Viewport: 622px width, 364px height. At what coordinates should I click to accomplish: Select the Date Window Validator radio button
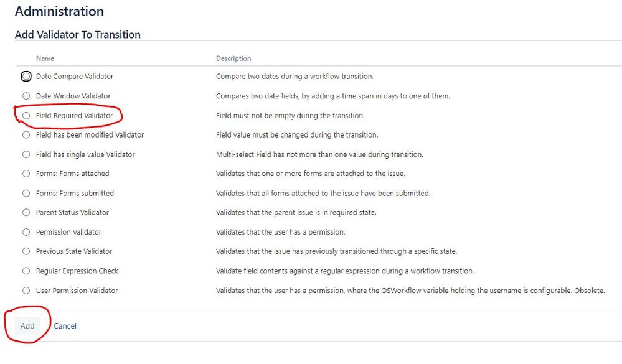(x=26, y=96)
